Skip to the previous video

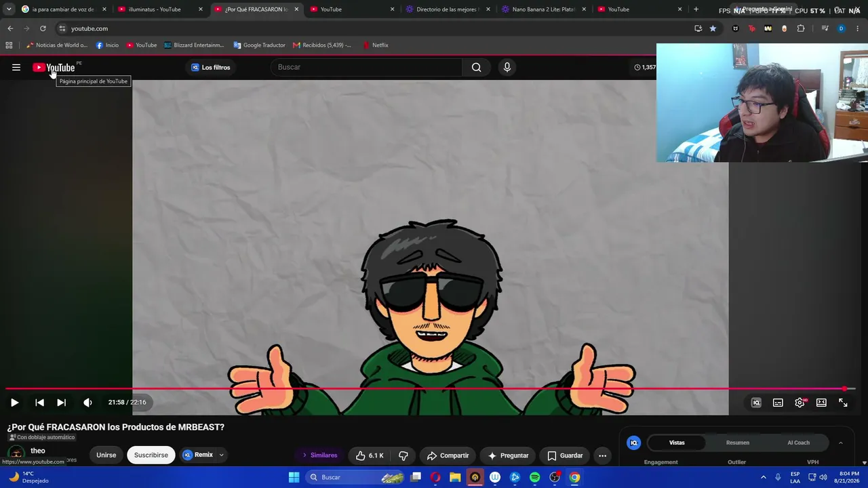tap(39, 403)
